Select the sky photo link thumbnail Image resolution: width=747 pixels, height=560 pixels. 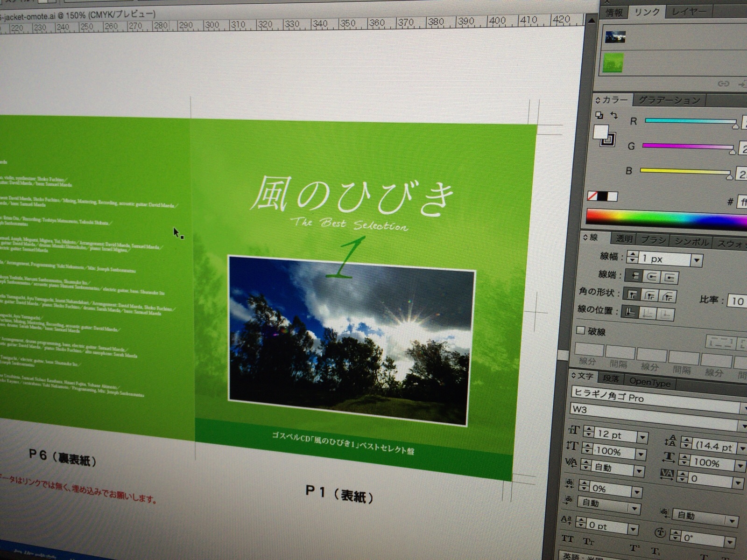[x=615, y=37]
